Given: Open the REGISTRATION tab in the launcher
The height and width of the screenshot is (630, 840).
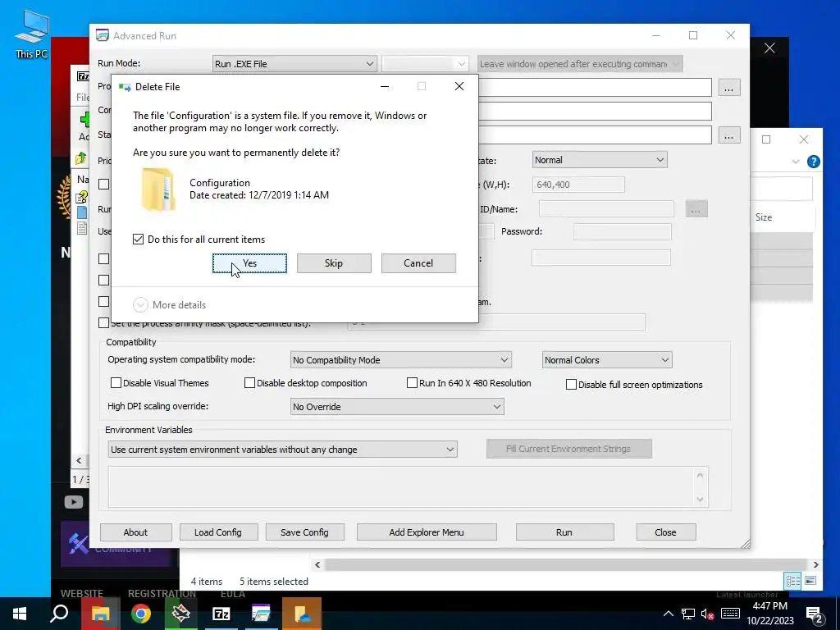Looking at the screenshot, I should click(x=162, y=594).
